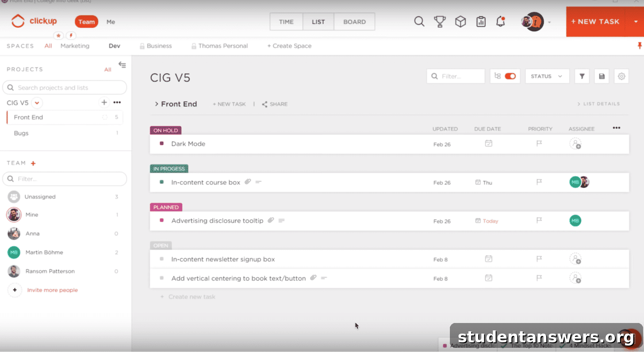The width and height of the screenshot is (644, 352).
Task: Switch to Me view toggle
Action: click(111, 22)
